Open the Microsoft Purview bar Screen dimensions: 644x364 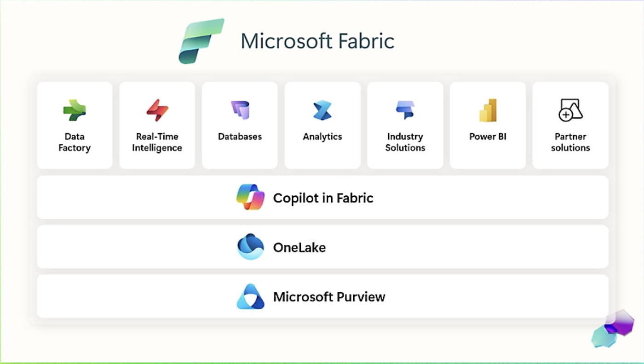click(x=322, y=296)
